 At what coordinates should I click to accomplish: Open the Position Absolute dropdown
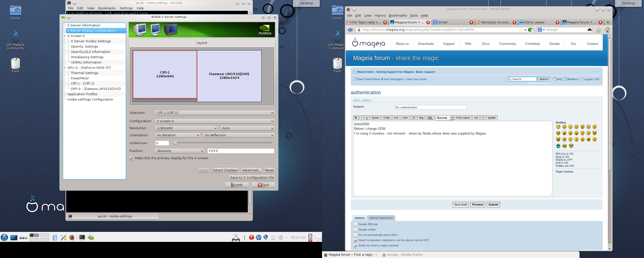click(180, 151)
